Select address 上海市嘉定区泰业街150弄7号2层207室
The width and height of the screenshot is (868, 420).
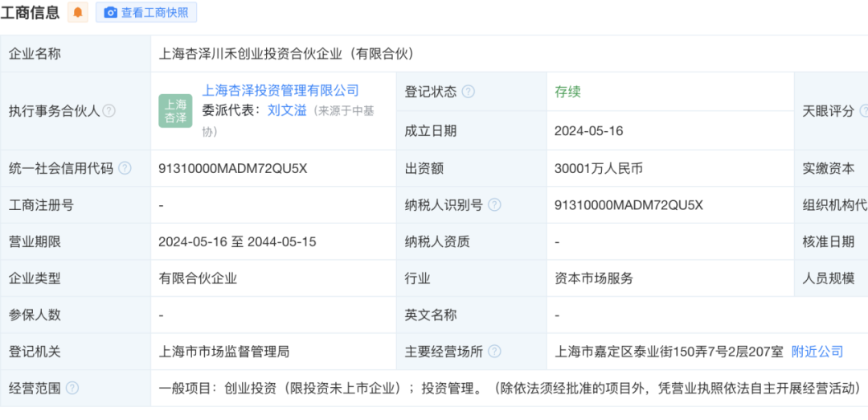coord(669,352)
